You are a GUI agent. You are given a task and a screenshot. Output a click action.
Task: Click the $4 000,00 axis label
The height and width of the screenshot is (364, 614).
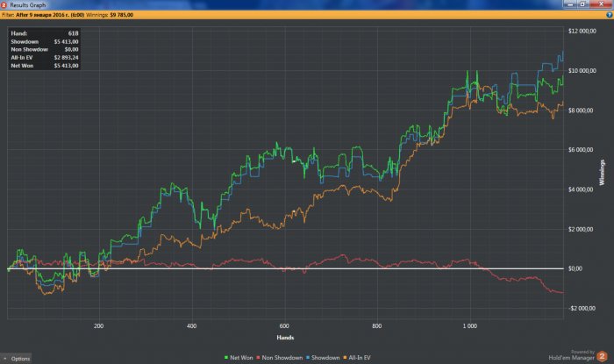point(581,189)
